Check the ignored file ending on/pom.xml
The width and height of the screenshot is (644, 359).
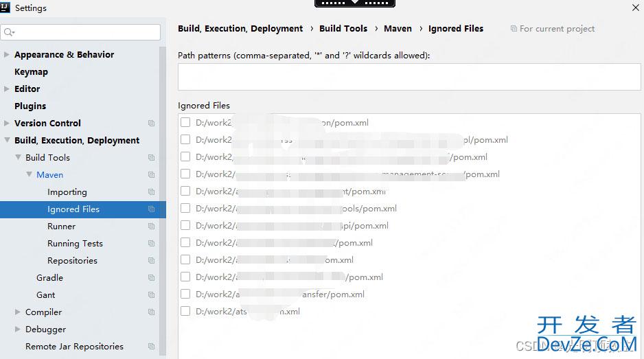(x=185, y=122)
